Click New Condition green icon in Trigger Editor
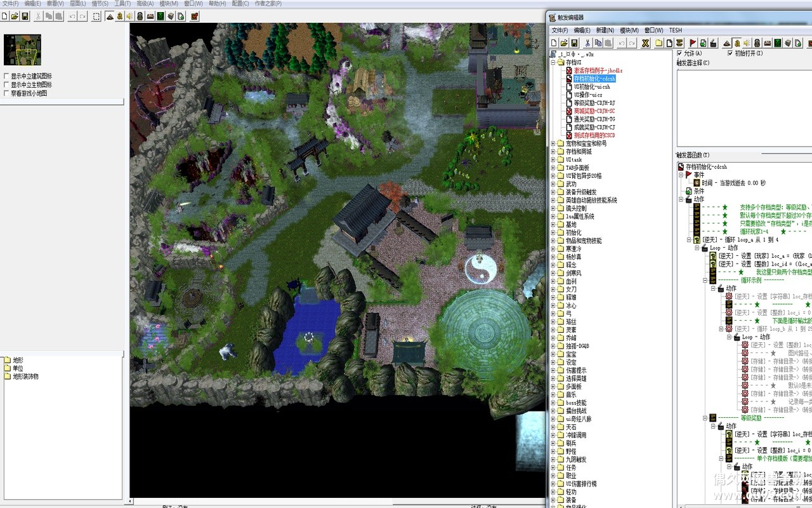This screenshot has height=508, width=812. click(703, 43)
